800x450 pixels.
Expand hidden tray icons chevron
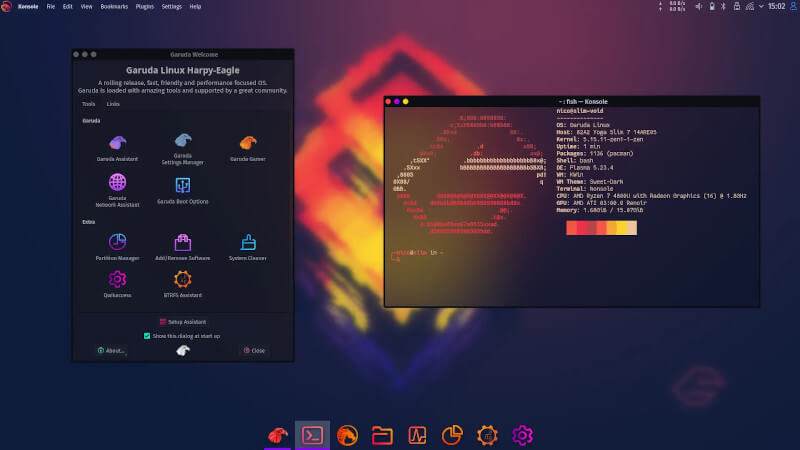click(x=761, y=7)
